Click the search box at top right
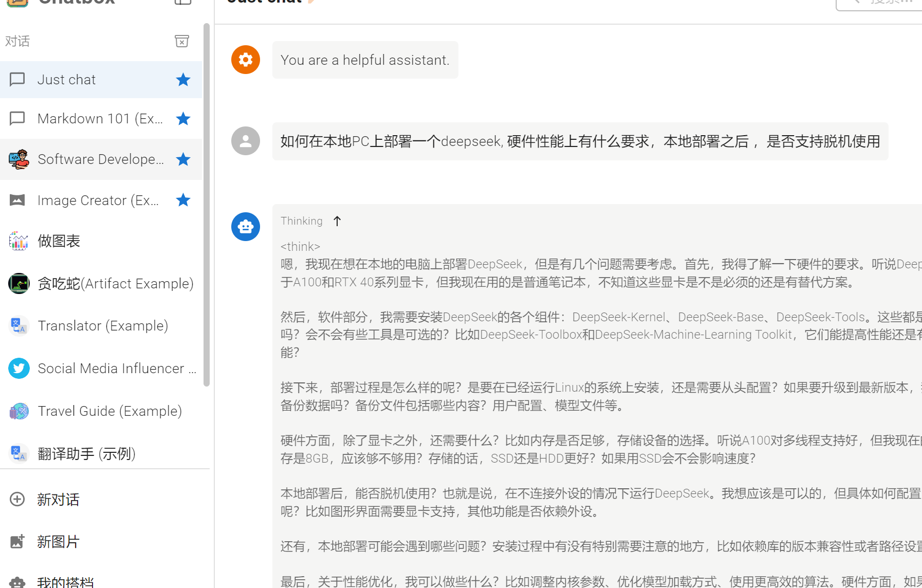 [880, 3]
